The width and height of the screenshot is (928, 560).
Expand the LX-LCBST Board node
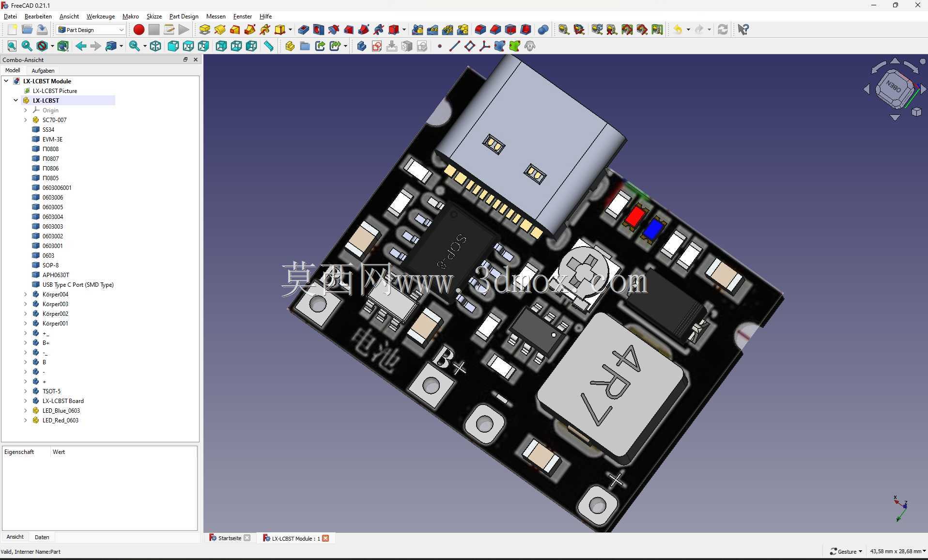26,401
